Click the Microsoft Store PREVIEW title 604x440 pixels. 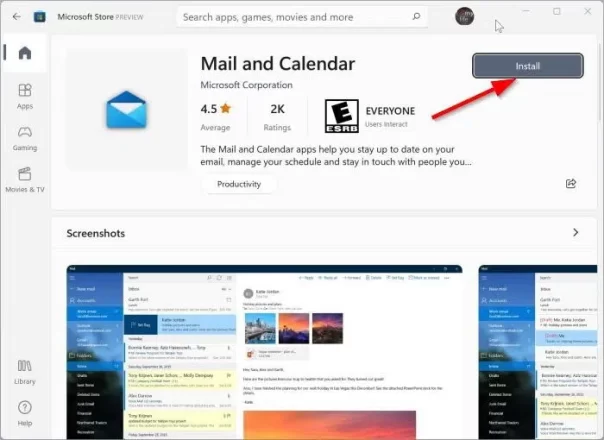pyautogui.click(x=100, y=17)
